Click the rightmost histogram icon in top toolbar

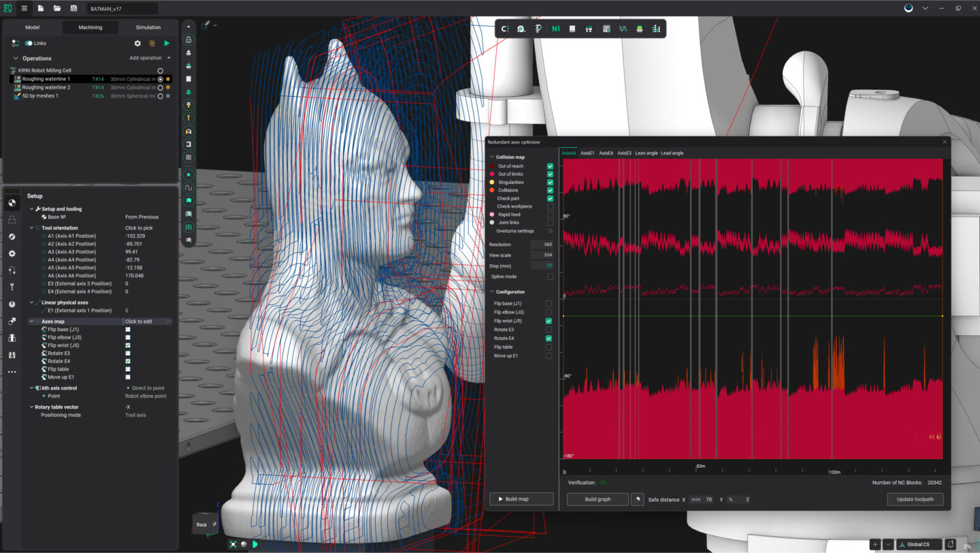pos(655,29)
